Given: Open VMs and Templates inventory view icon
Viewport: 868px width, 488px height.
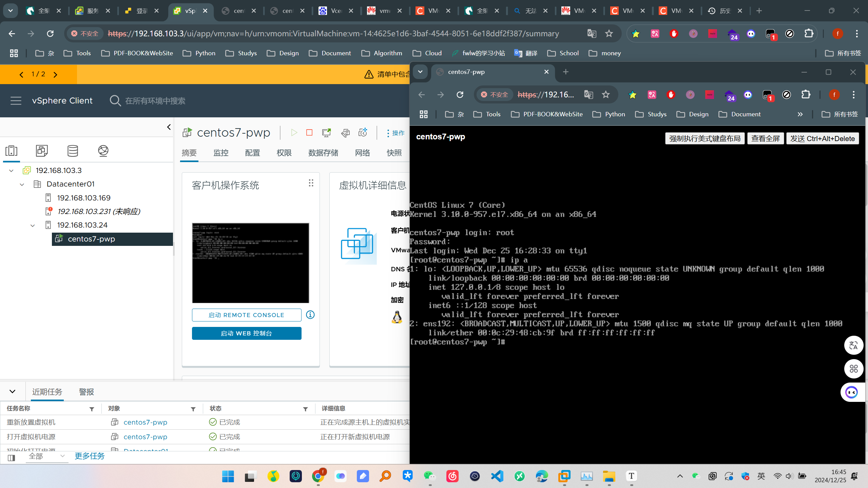Looking at the screenshot, I should click(42, 151).
